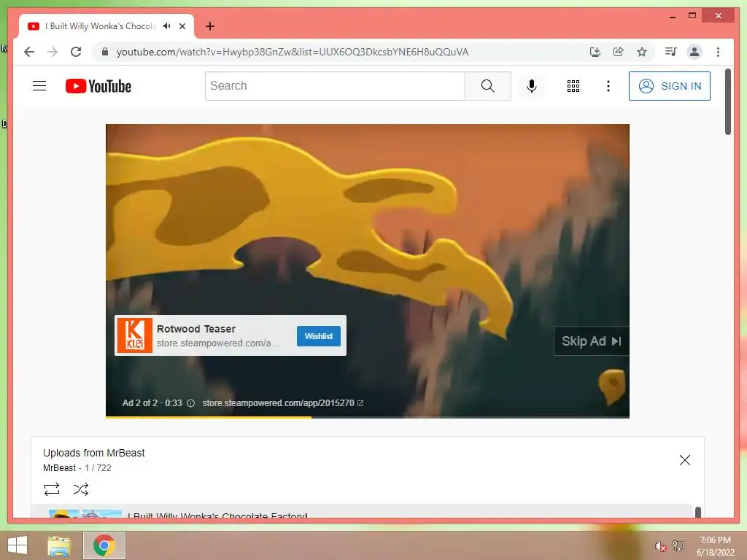Click the Klei logo on ad card
747x560 pixels.
point(135,335)
